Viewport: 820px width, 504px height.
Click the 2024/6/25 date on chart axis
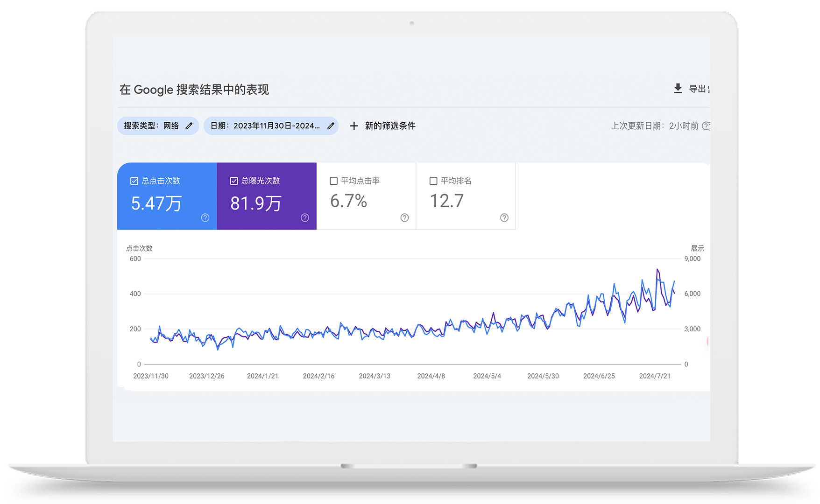pos(599,376)
